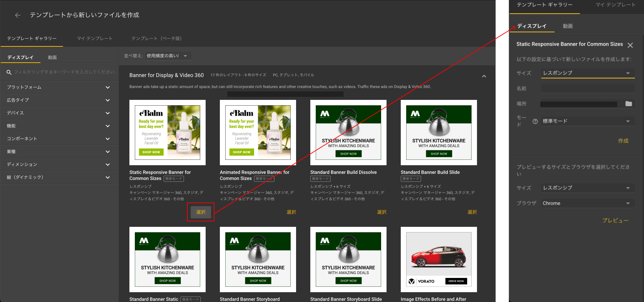Screen dimensions: 644x302
Task: Collapse the Banner for Display & Video 360 section
Action: (484, 76)
